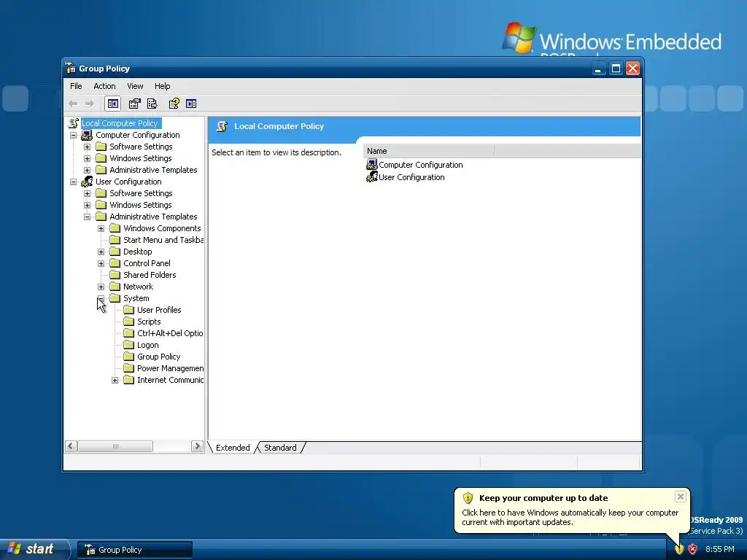Open the Properties toolbar icon
Screen dimensions: 747x560
click(x=135, y=104)
